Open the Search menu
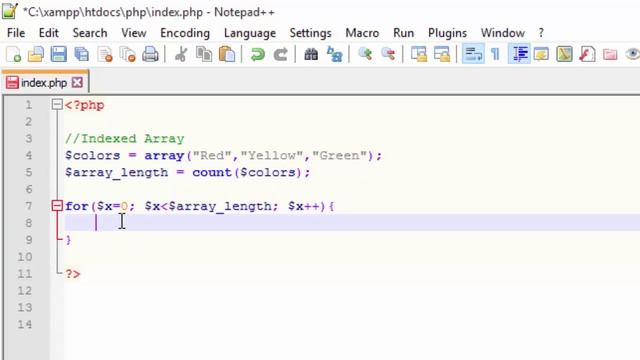 click(90, 33)
